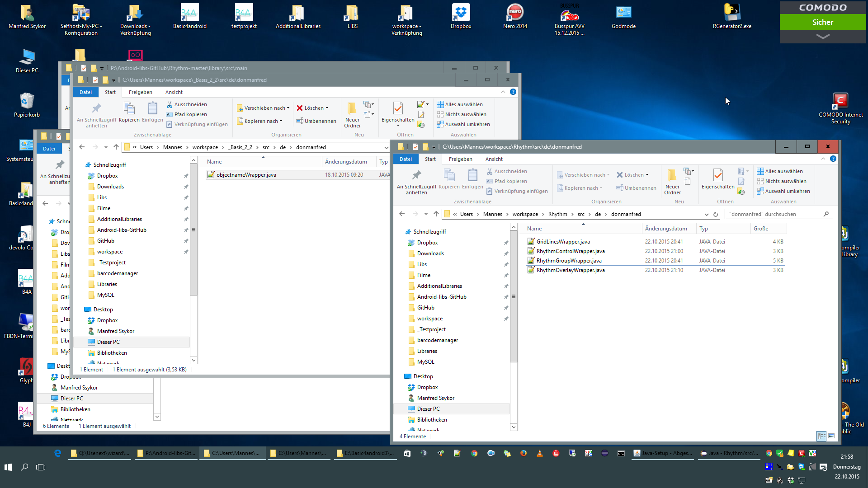Image resolution: width=868 pixels, height=488 pixels.
Task: Click COMODO Sicher status widget
Action: [x=822, y=22]
